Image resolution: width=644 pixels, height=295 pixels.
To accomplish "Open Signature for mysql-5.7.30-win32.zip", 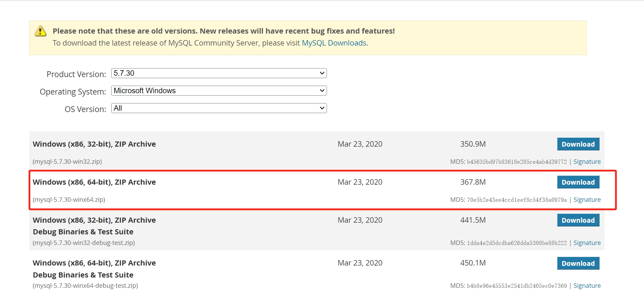I will tap(587, 162).
